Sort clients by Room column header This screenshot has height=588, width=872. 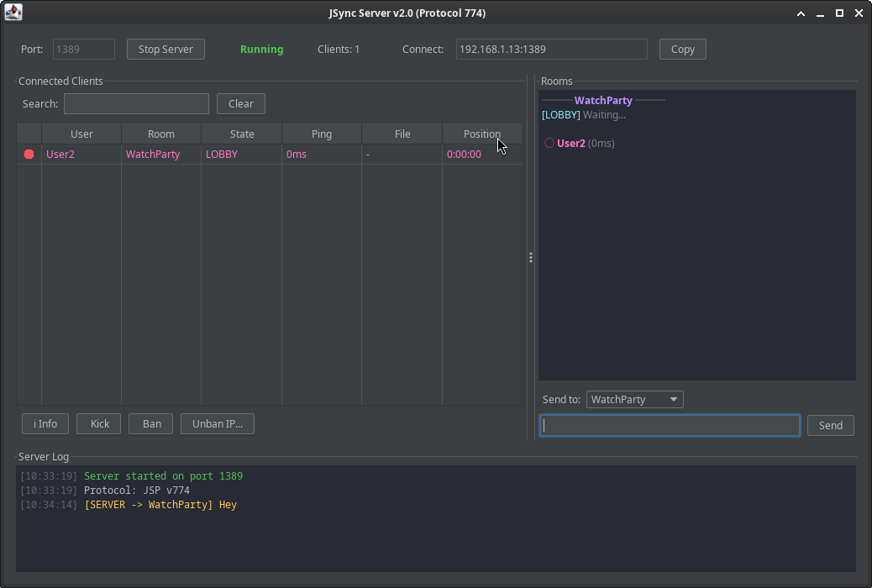coord(161,134)
